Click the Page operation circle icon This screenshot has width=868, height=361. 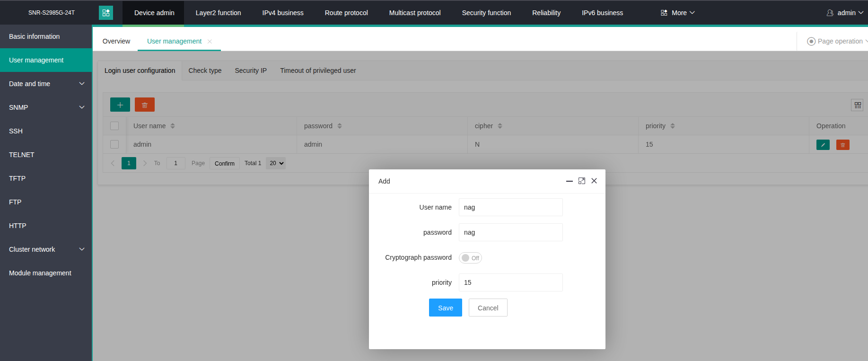point(811,42)
